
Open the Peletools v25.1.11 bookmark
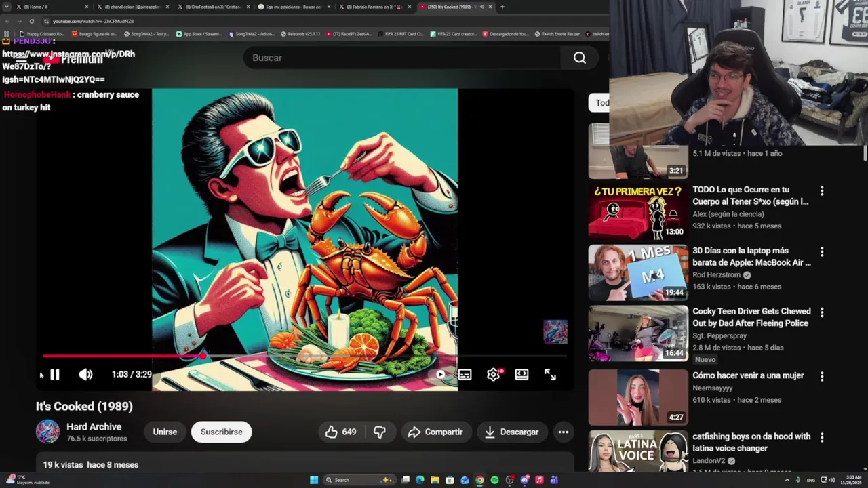tap(300, 33)
